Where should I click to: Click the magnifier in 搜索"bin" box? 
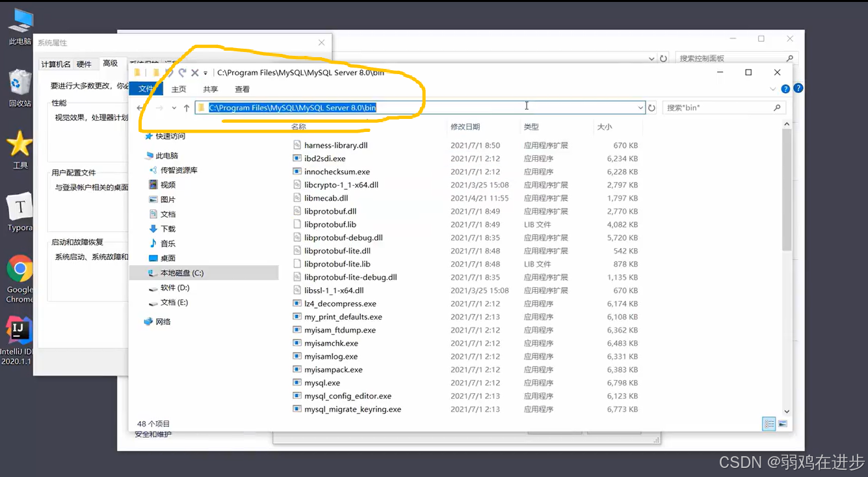click(777, 108)
